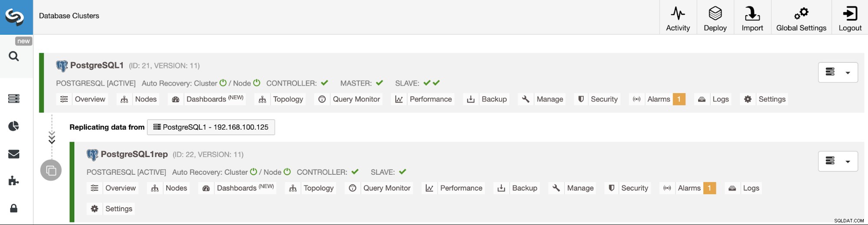Open the PostgreSQL1rep cluster name link

coord(134,154)
